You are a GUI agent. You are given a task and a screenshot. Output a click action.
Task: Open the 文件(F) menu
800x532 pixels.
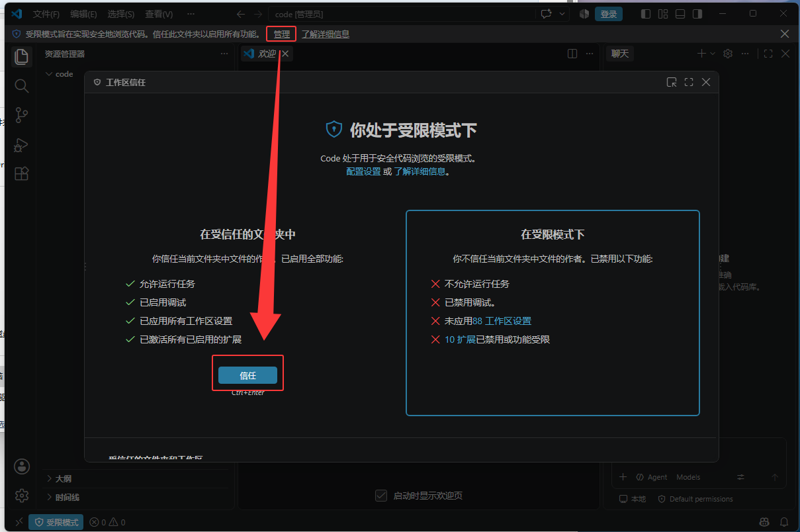click(x=46, y=14)
